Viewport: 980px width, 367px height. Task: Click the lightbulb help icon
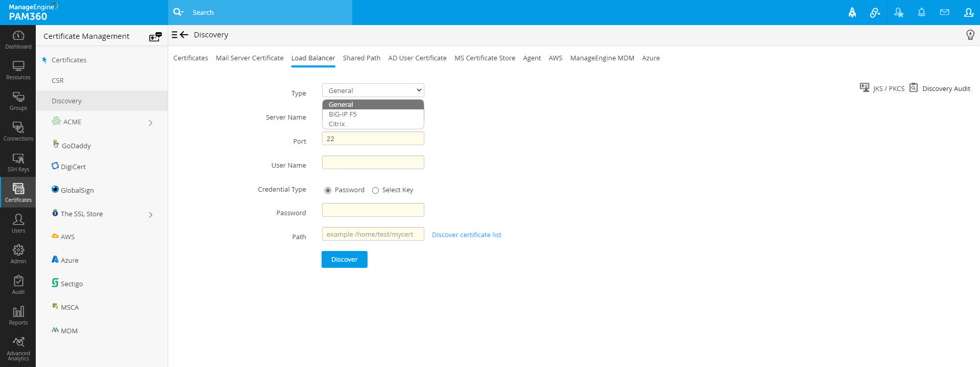coord(970,35)
